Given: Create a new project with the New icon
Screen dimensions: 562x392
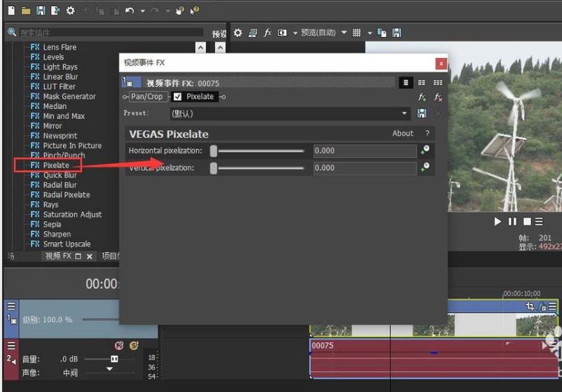Looking at the screenshot, I should point(11,10).
